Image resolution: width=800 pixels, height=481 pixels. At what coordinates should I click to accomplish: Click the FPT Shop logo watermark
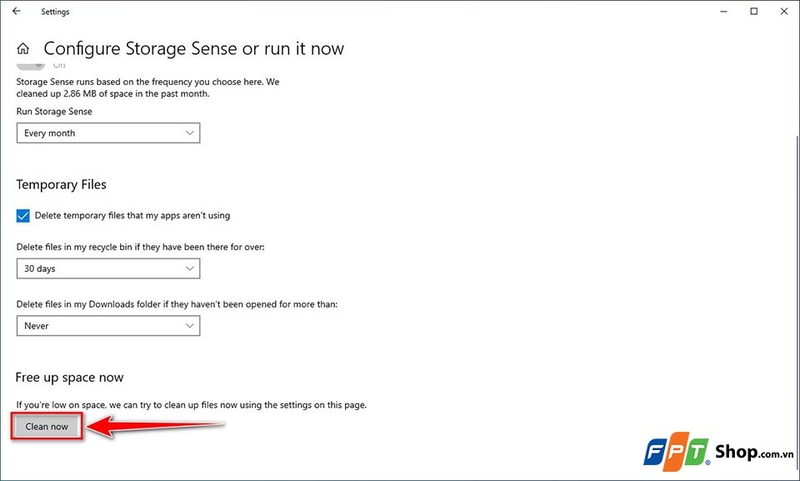(x=718, y=451)
